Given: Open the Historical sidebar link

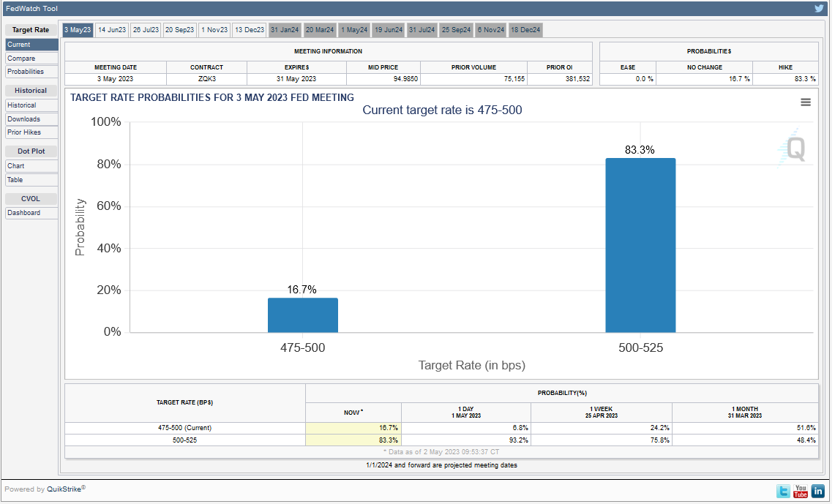Looking at the screenshot, I should [31, 105].
